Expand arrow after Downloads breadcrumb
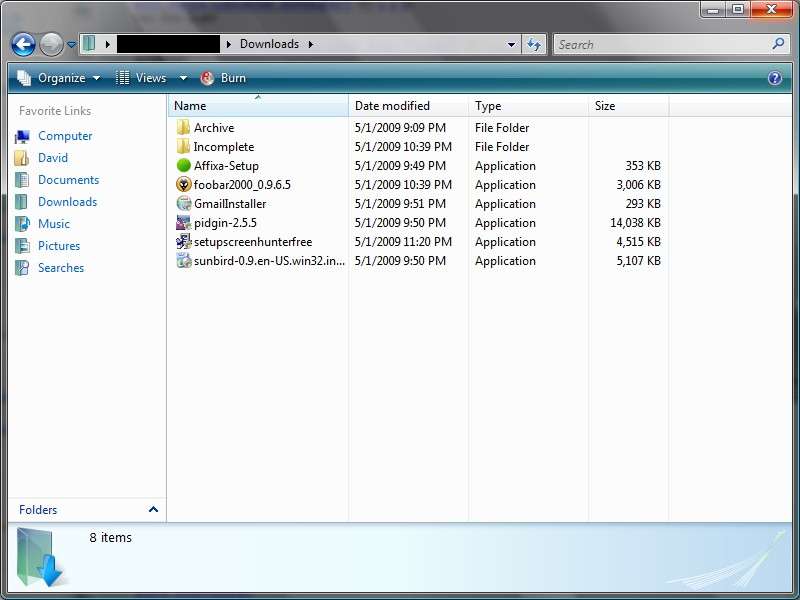The height and width of the screenshot is (600, 800). (x=310, y=44)
